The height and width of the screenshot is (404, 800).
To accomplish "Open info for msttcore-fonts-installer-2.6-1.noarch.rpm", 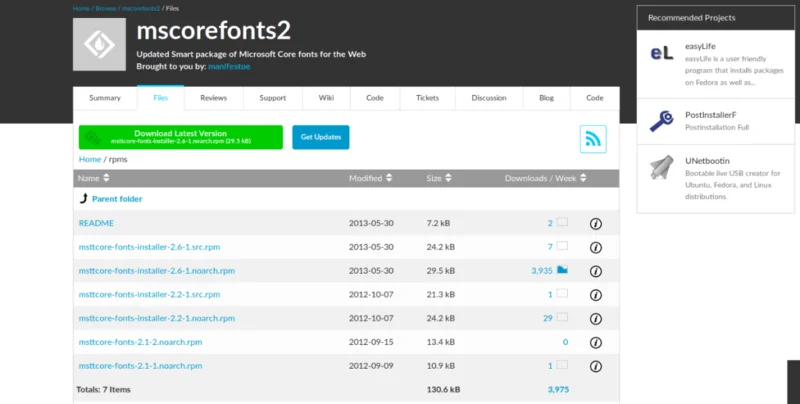I will 595,271.
